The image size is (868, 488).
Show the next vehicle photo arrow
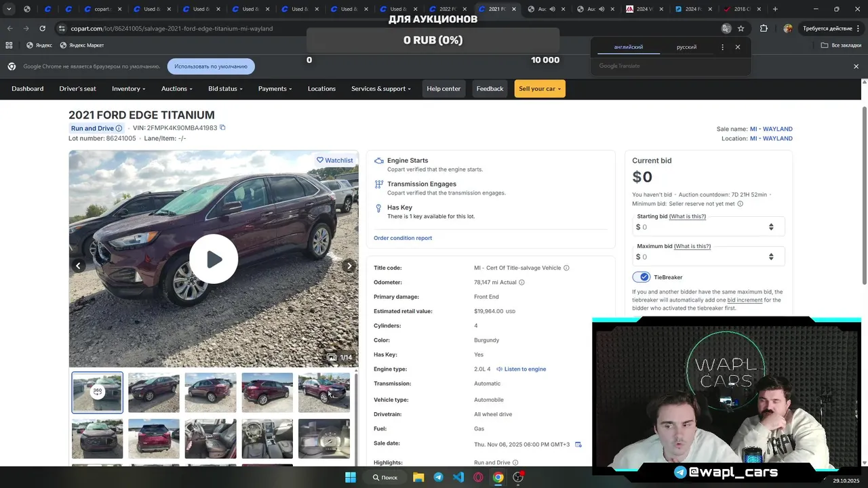(x=349, y=266)
